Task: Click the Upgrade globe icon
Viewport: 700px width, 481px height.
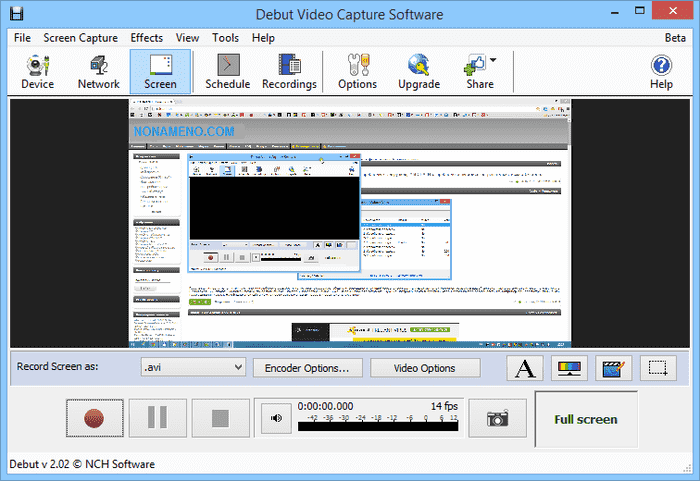Action: pos(418,71)
